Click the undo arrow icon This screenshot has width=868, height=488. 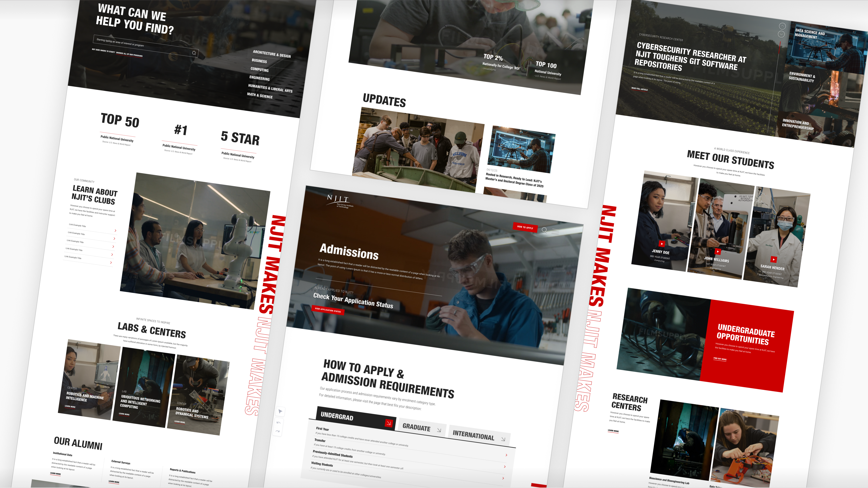point(278,422)
